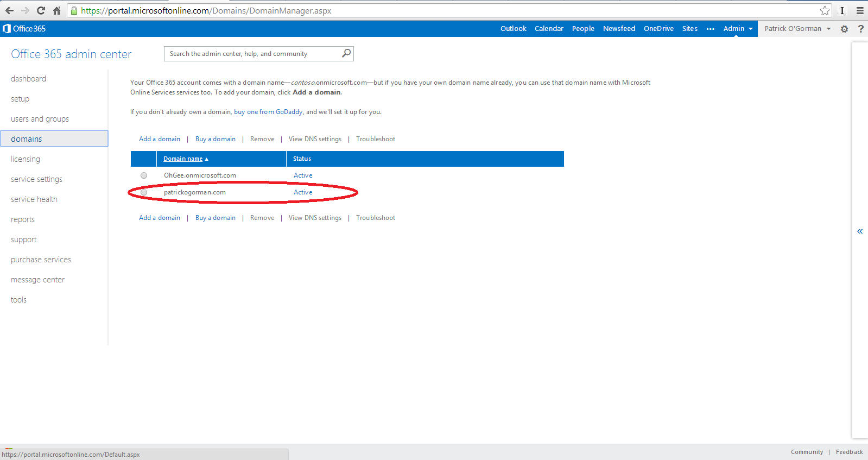This screenshot has height=460, width=868.
Task: Open purchase services in the sidebar
Action: click(41, 260)
